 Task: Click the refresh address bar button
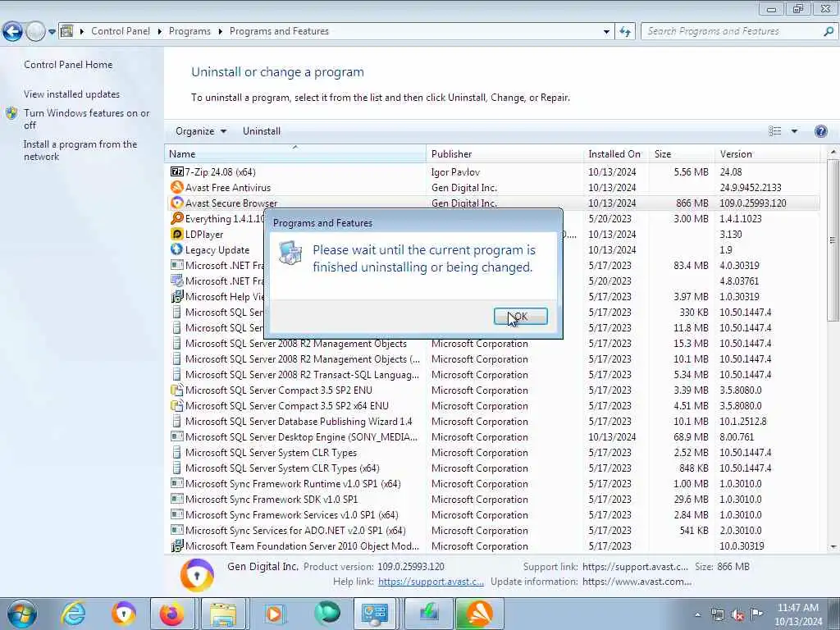(625, 32)
